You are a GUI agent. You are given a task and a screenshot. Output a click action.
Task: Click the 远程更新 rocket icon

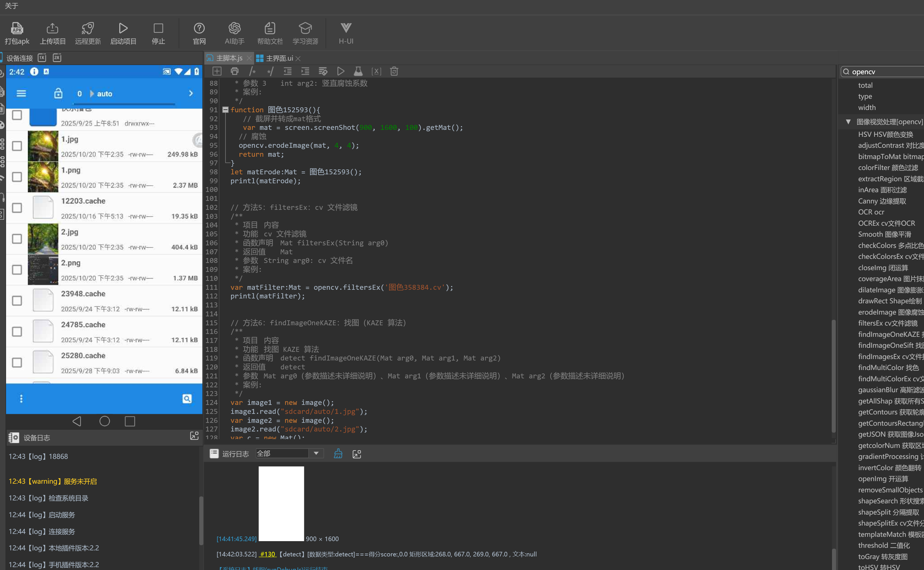pyautogui.click(x=88, y=28)
